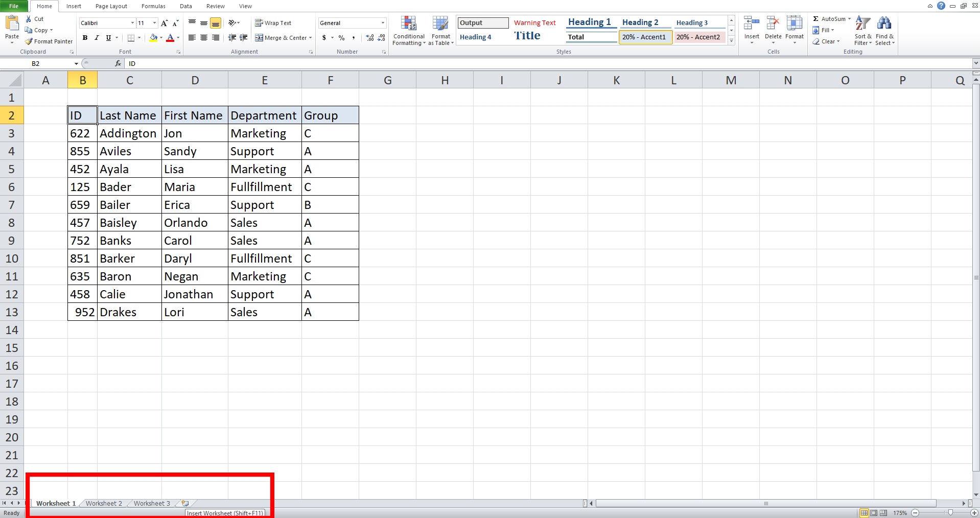The image size is (980, 518).
Task: Toggle Wrap Text for the cell
Action: point(273,23)
